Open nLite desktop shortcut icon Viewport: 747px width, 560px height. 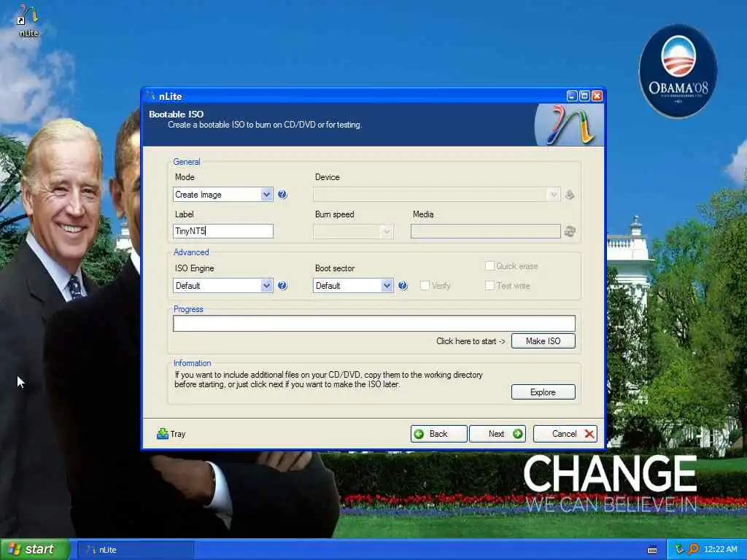coord(28,21)
